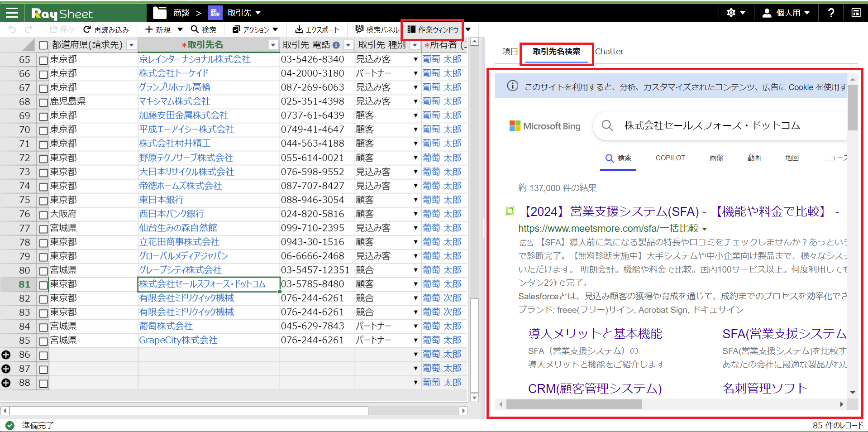Open 取引先 電話 column filter dropdown
Screen dimensions: 868x432
click(x=348, y=45)
